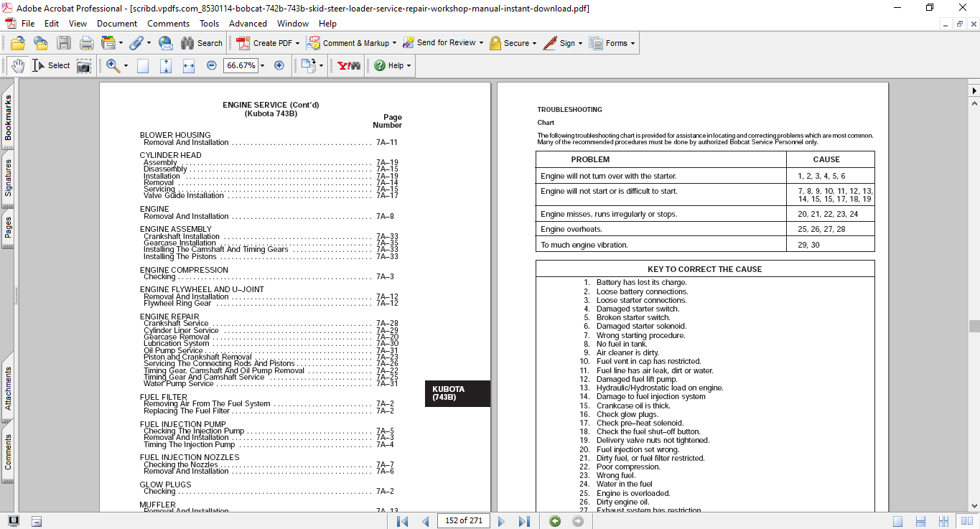This screenshot has width=980, height=529.
Task: Click the Rotate view page icon
Action: click(x=308, y=65)
